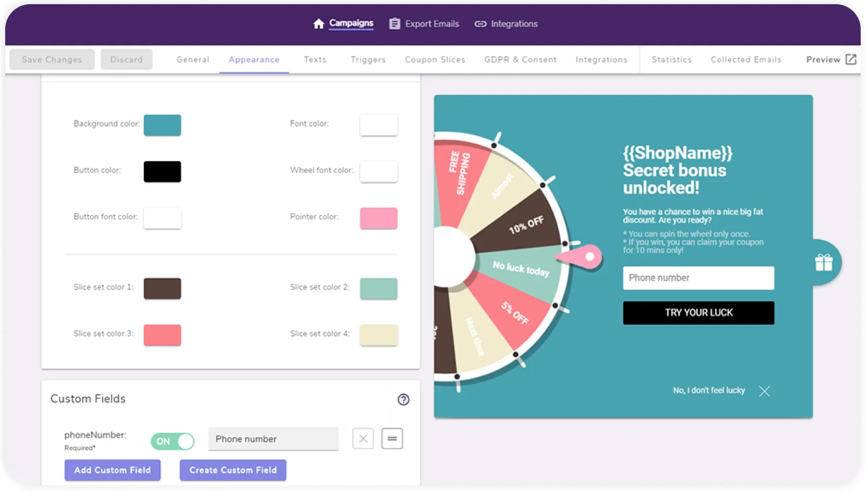The image size is (868, 495).
Task: Click the Integrations link icon in navbar
Action: tap(479, 23)
